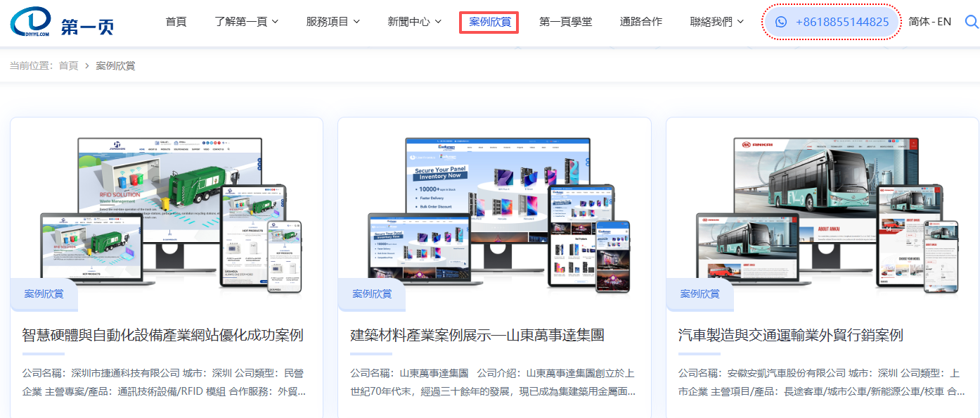Switch language to EN
The height and width of the screenshot is (418, 980).
(x=944, y=22)
